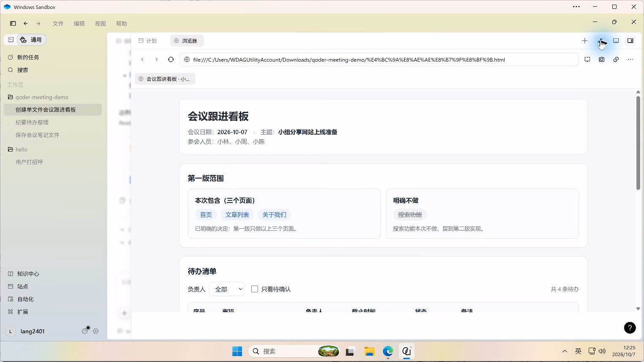Image resolution: width=644 pixels, height=362 pixels.
Task: Open the 帮助 menu
Action: click(122, 24)
